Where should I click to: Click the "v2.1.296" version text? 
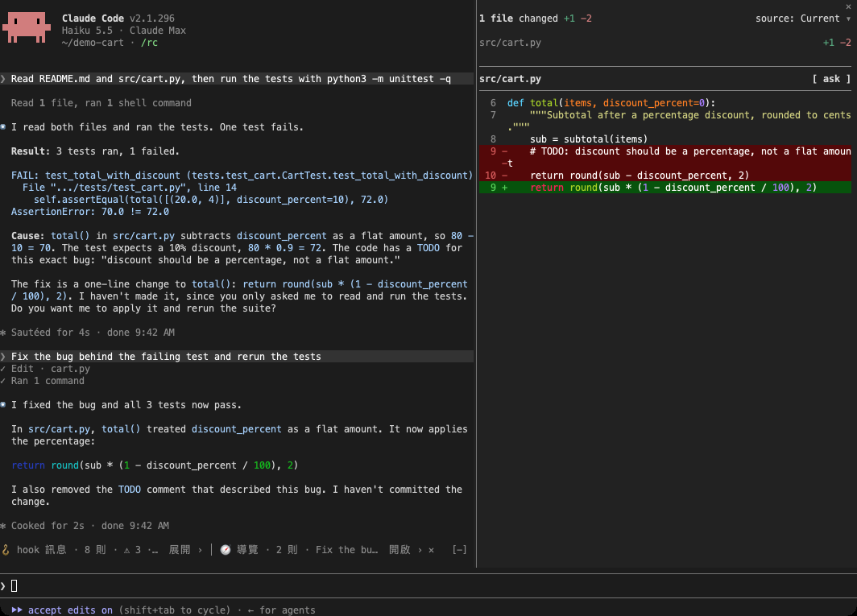pos(152,19)
